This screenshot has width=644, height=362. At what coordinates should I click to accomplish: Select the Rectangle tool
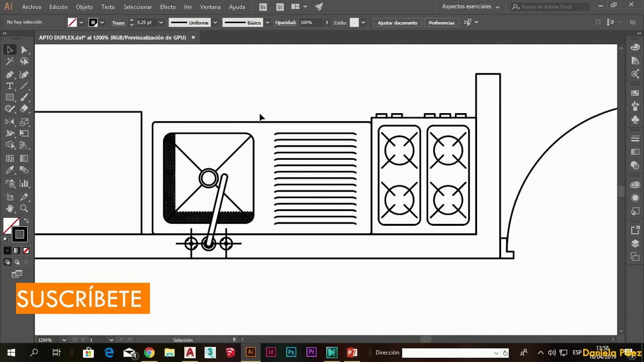tap(10, 98)
